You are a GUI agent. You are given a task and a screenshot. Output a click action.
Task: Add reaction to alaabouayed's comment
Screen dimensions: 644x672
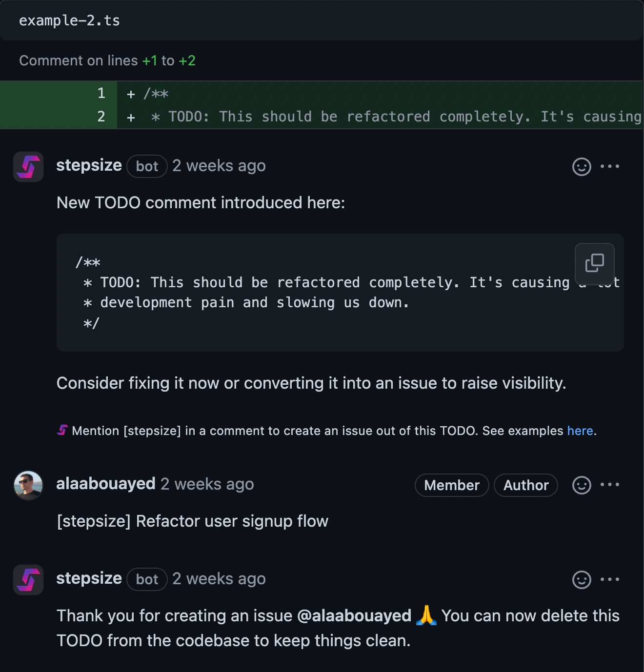582,485
